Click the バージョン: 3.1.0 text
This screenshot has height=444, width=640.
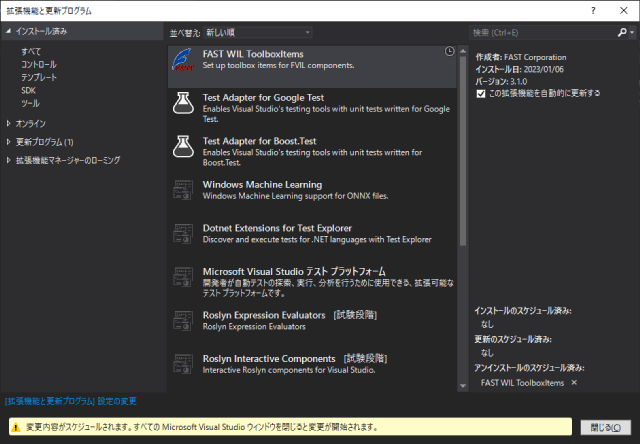[501, 81]
